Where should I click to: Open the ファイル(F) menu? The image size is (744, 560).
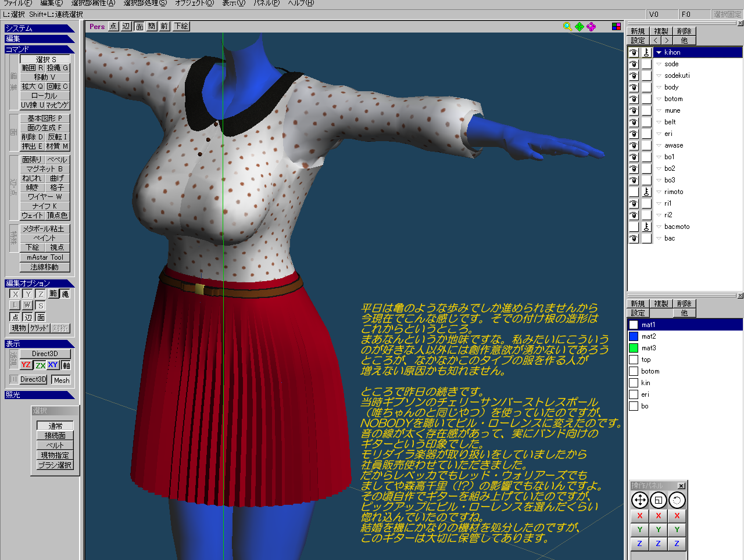pos(17,3)
